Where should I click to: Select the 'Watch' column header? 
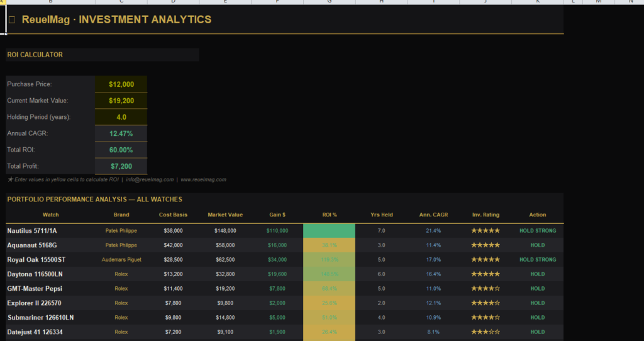click(x=50, y=215)
